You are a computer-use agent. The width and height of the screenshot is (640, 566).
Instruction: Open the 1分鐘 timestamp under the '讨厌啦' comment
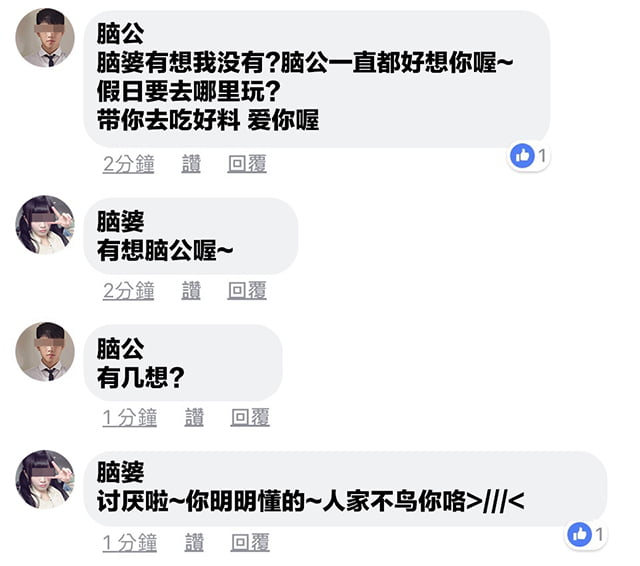tap(130, 543)
